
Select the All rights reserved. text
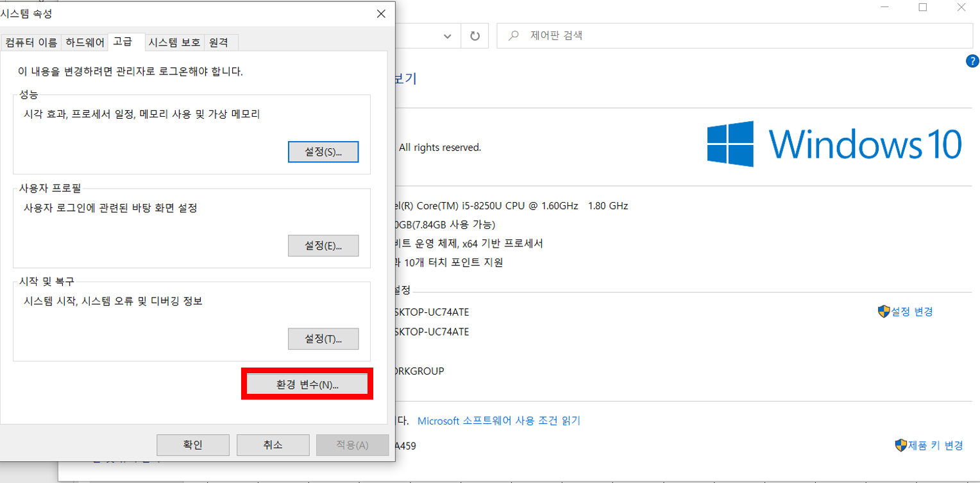(x=440, y=148)
